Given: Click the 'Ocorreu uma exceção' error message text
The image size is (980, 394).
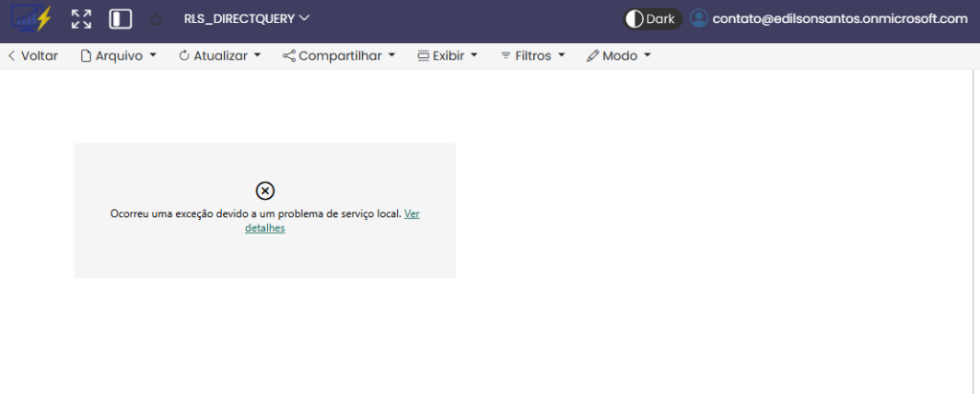Looking at the screenshot, I should (256, 213).
